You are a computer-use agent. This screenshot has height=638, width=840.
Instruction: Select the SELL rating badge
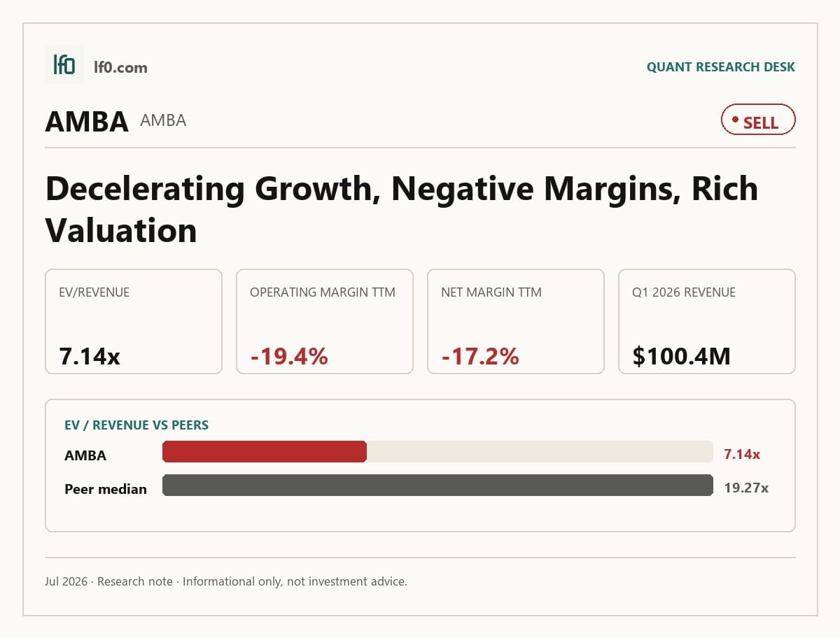[758, 120]
